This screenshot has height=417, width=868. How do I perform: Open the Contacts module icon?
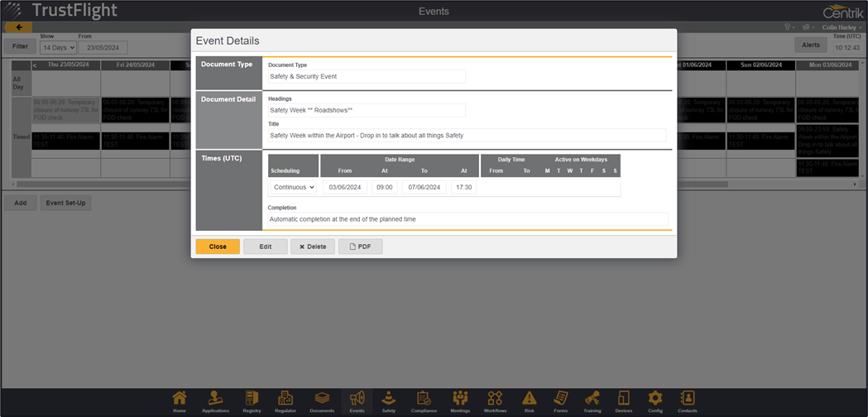coord(687,400)
